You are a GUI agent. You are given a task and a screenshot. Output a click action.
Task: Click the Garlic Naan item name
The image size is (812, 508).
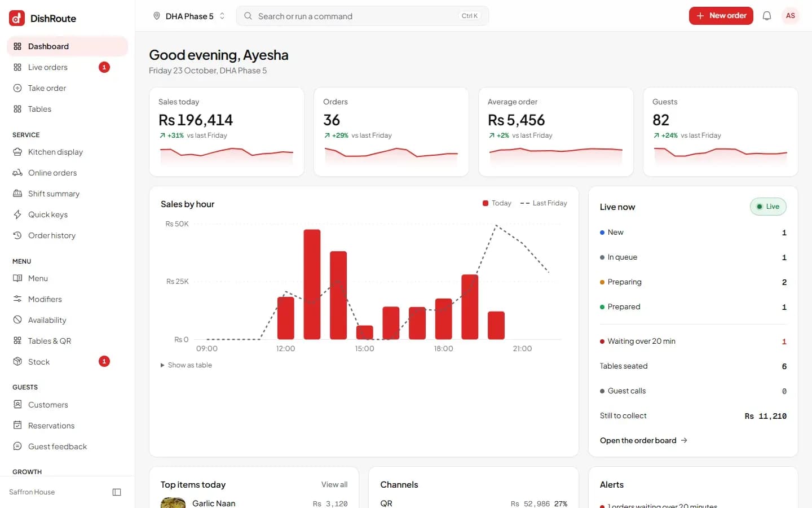tap(214, 503)
